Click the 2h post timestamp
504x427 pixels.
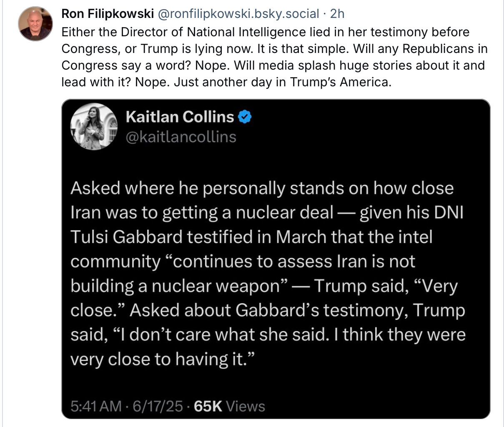coord(337,14)
